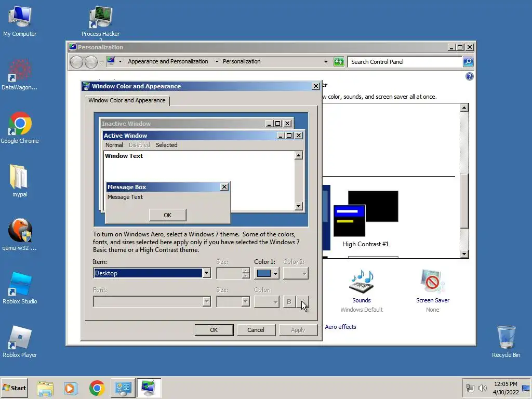
Task: Open the address bar history dropdown
Action: click(326, 62)
